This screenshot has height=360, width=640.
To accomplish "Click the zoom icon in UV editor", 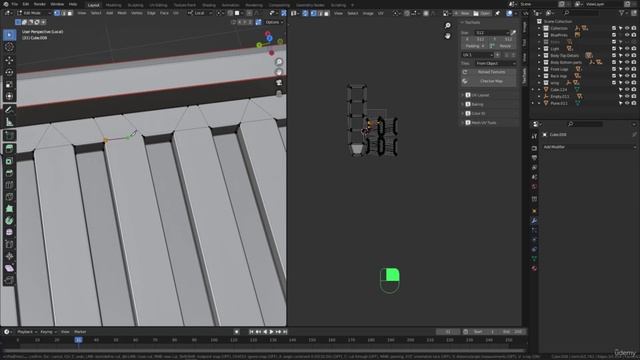I will pos(448,26).
